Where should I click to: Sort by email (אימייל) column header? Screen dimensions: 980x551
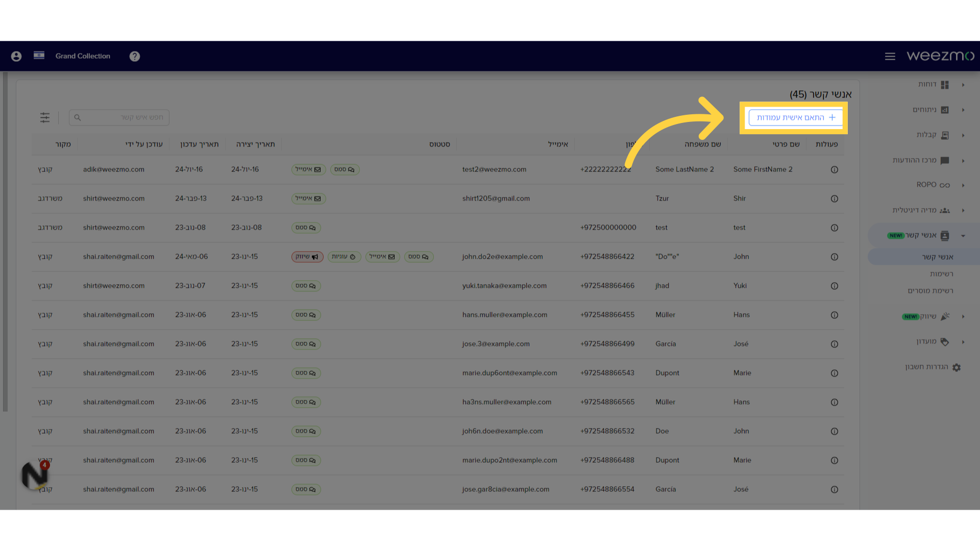pyautogui.click(x=558, y=144)
